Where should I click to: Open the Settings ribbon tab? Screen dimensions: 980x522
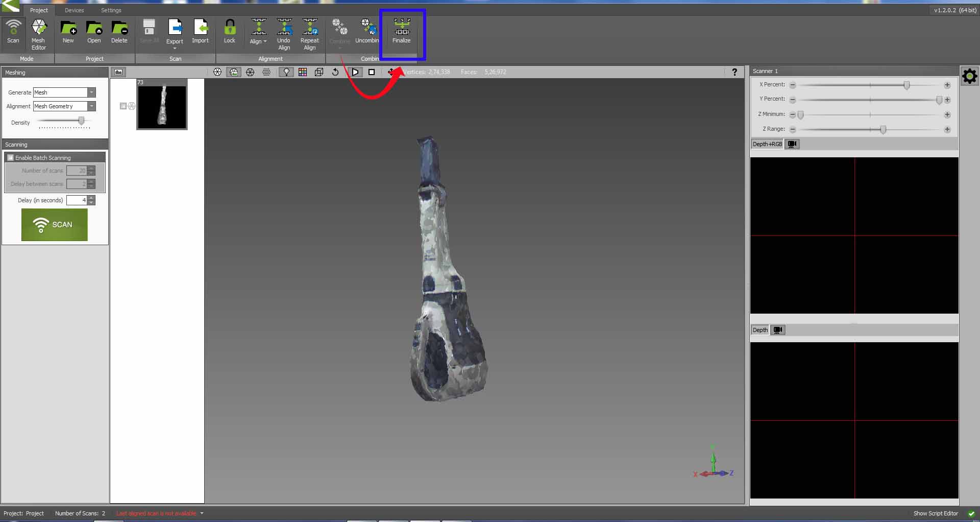(x=111, y=10)
